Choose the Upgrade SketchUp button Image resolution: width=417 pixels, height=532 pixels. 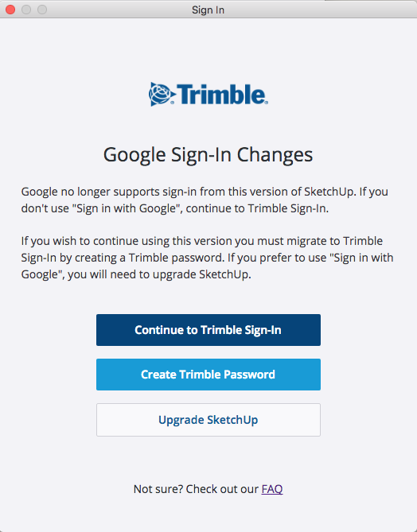coord(208,420)
